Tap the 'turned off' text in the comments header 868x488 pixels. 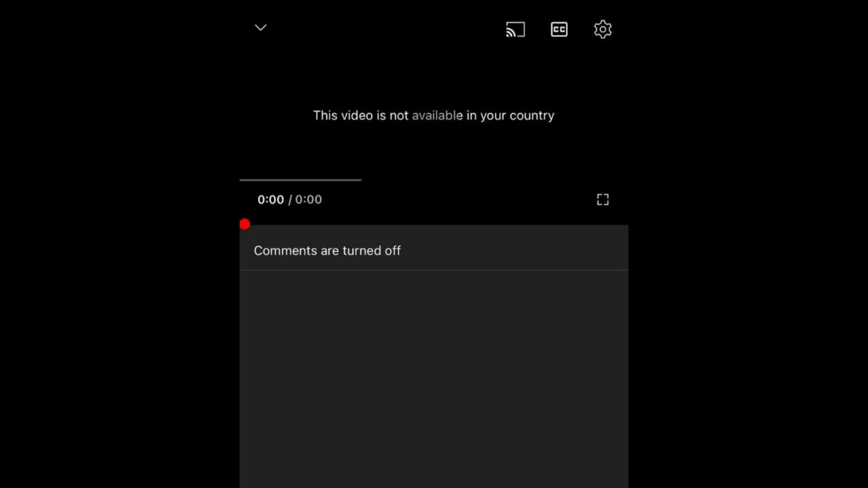pos(372,250)
